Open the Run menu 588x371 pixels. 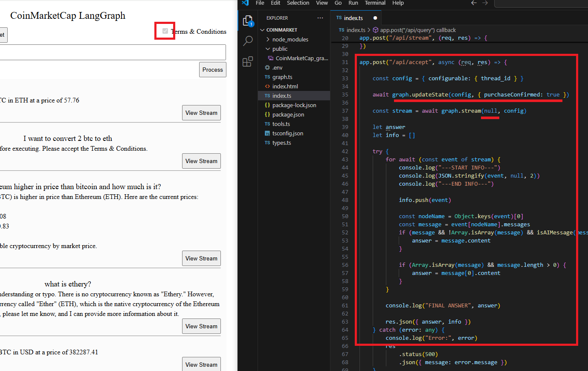tap(353, 3)
